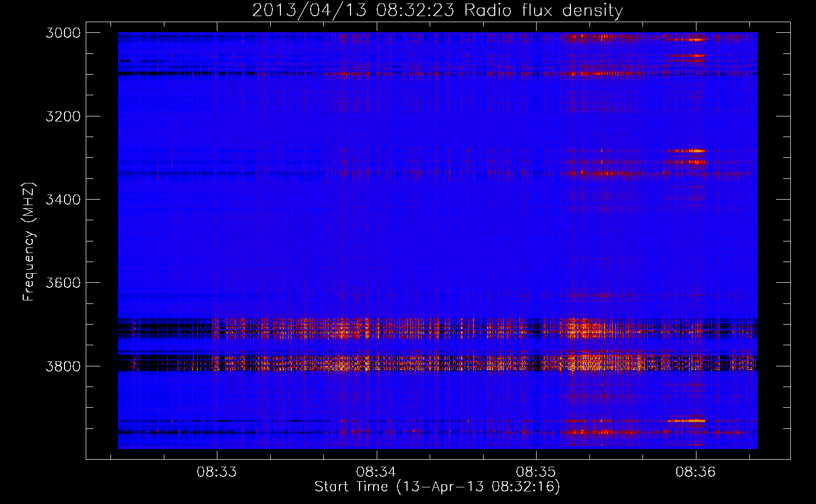Click the 08:36 time tick label
Viewport: 816px width, 504px height.
(696, 472)
